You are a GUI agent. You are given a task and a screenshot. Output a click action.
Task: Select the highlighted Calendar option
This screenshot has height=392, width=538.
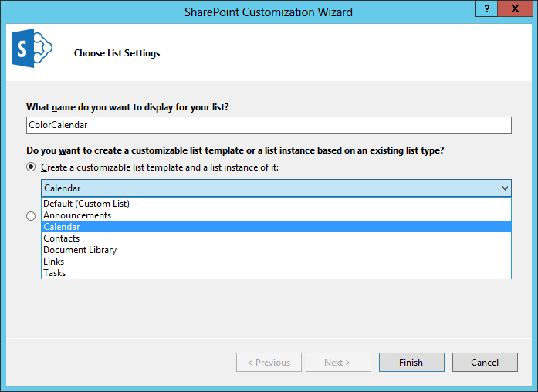point(276,227)
